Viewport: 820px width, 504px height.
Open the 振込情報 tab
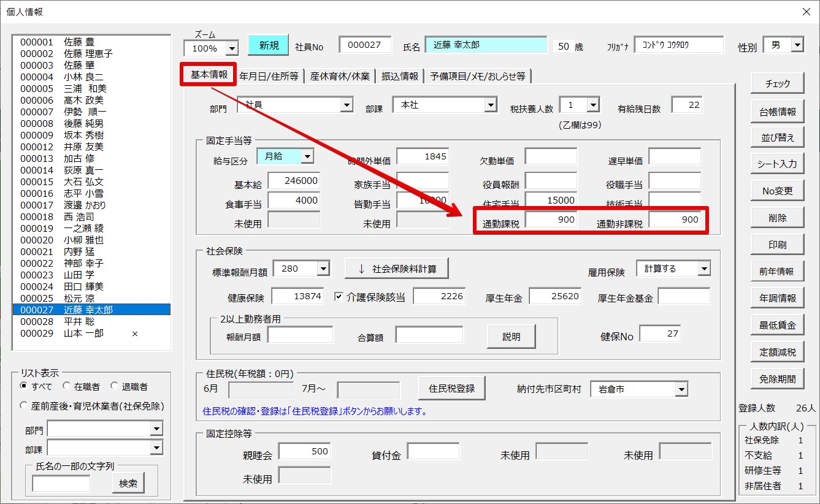click(399, 76)
